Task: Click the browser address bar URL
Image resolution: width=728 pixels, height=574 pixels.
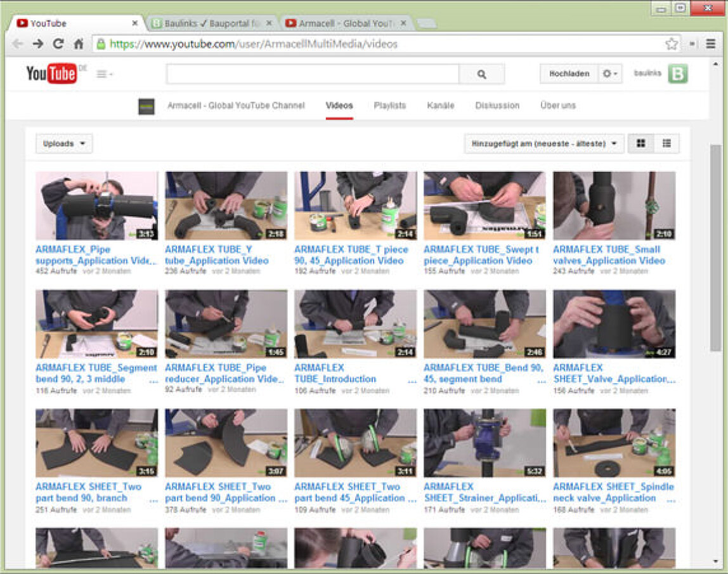Action: tap(254, 44)
